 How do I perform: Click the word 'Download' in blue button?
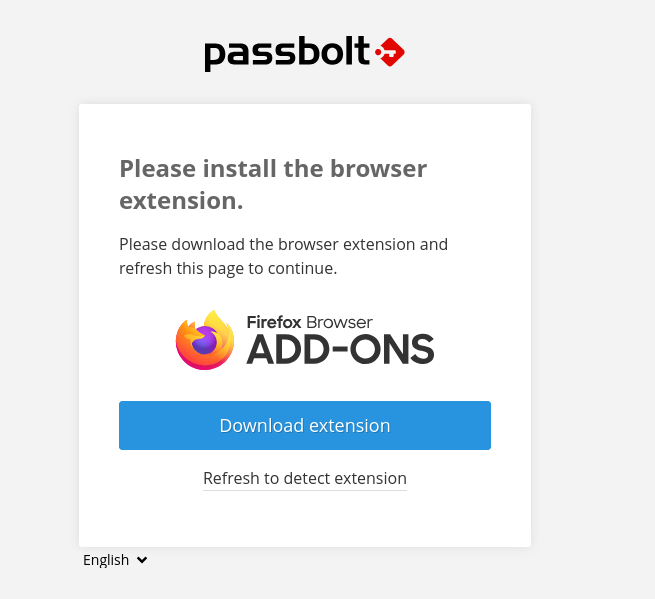pyautogui.click(x=261, y=426)
